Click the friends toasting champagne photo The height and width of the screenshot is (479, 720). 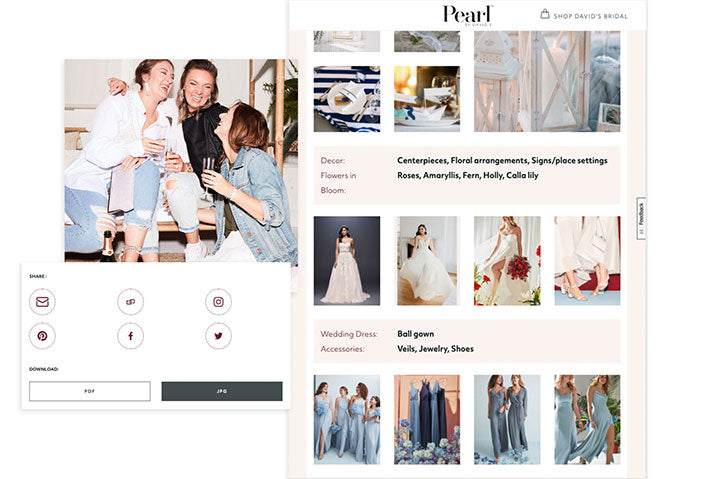(180, 160)
